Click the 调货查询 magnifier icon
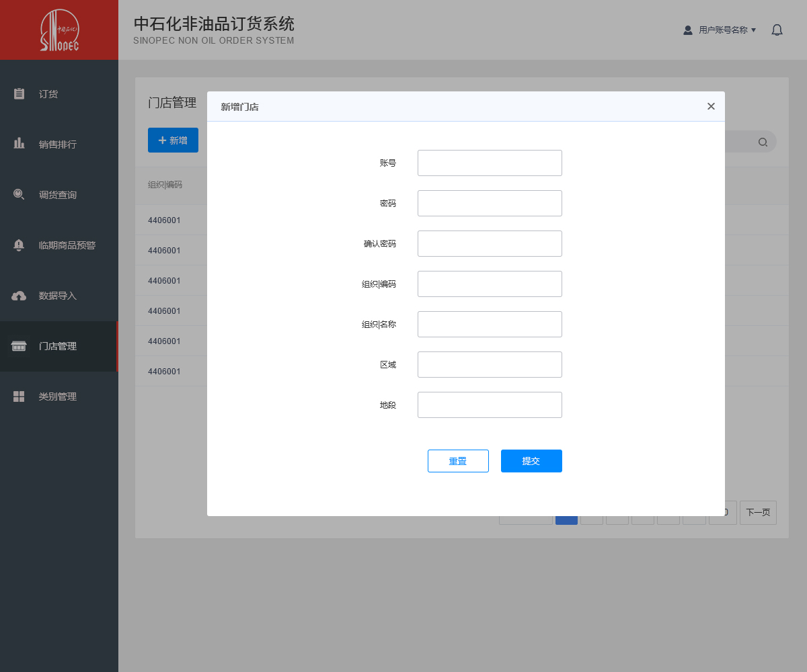Screen dimensions: 807x672 pyautogui.click(x=19, y=195)
